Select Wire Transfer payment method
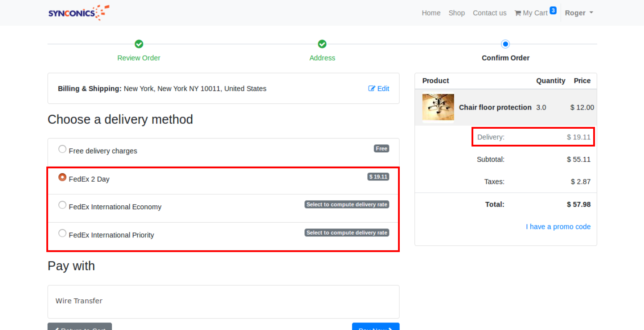The height and width of the screenshot is (330, 644). 79,301
